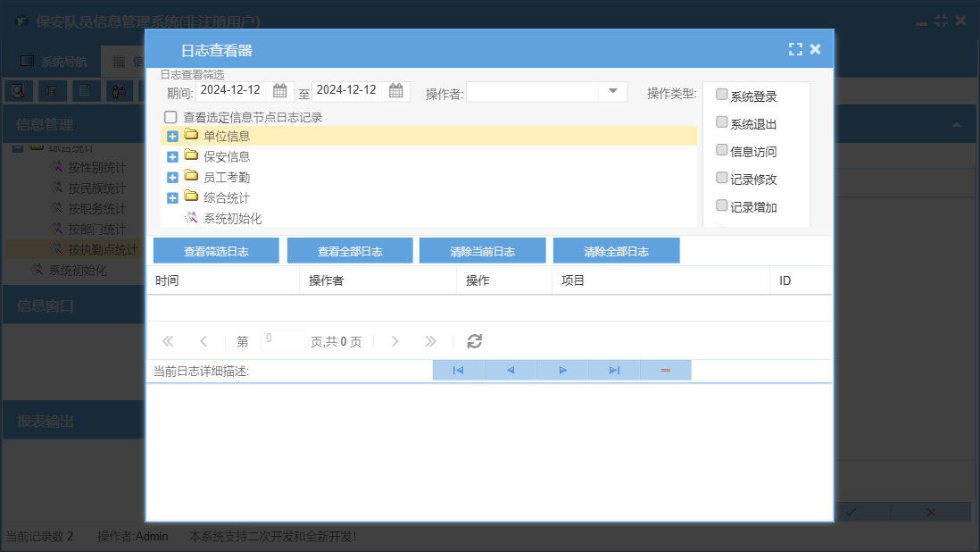The height and width of the screenshot is (552, 980).
Task: Click 清除当前日志 button
Action: pos(483,251)
